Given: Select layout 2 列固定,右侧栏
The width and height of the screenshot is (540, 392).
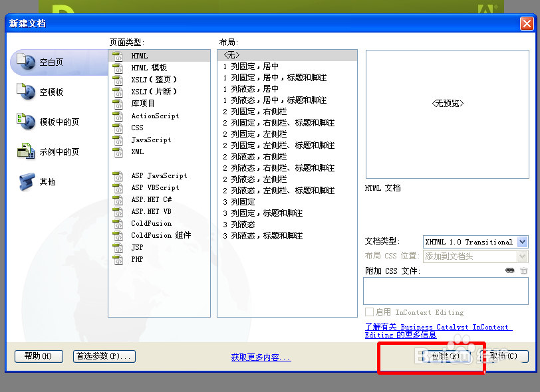Looking at the screenshot, I should pos(287,112).
